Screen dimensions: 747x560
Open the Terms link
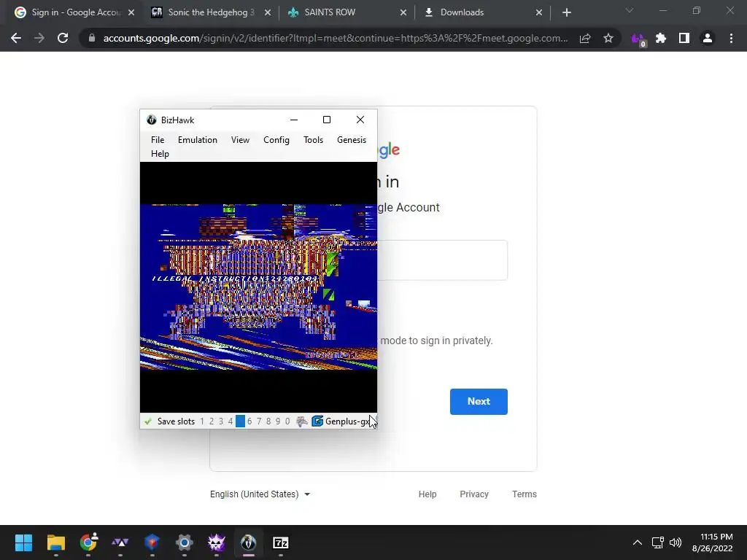(x=524, y=494)
